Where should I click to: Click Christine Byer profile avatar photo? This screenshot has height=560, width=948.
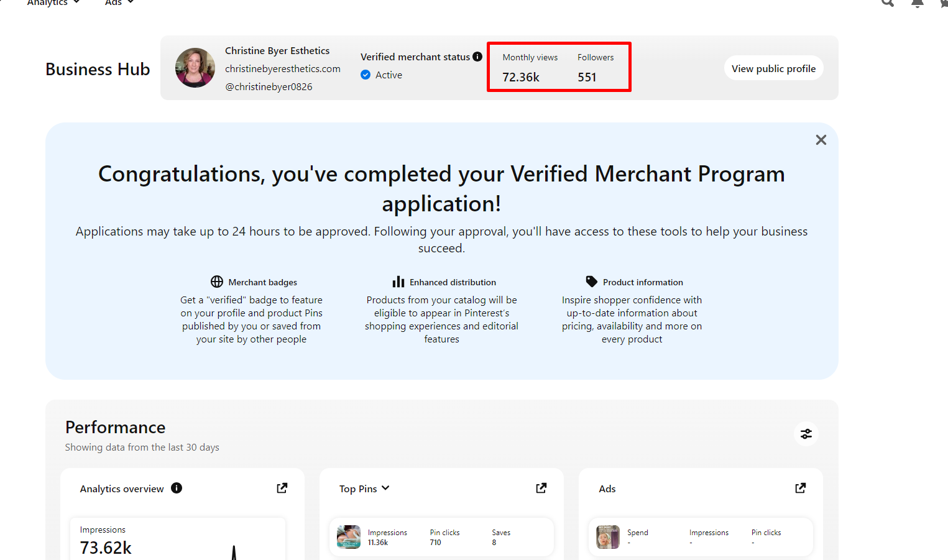[195, 68]
